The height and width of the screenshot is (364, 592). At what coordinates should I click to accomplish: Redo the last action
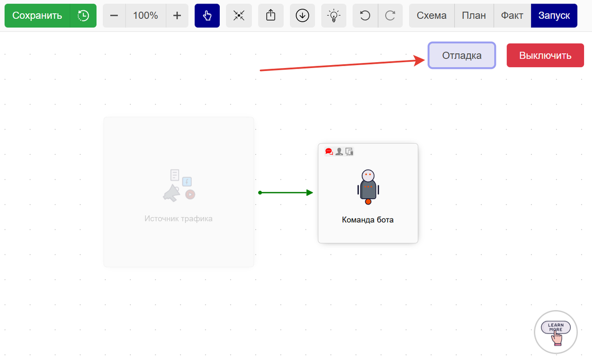pyautogui.click(x=390, y=15)
